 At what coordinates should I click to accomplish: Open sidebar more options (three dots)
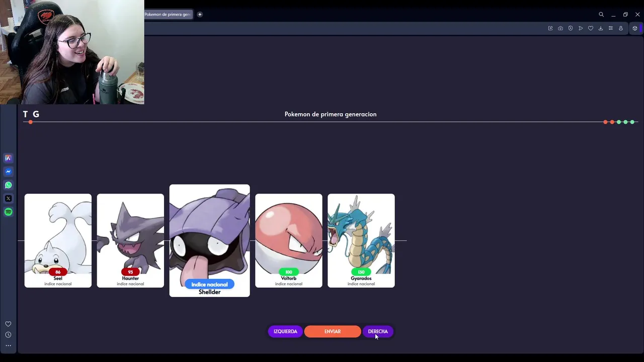pos(8,345)
